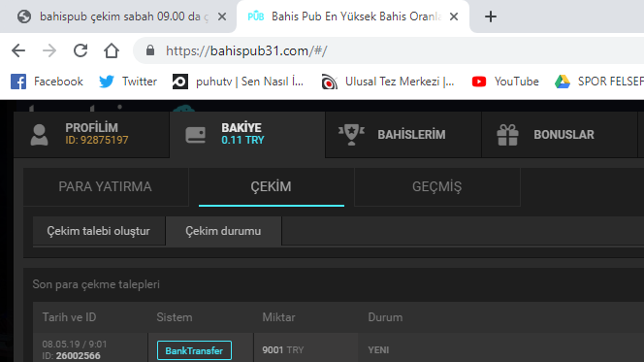
Task: Open the BAHİSLERİM section
Action: coord(403,134)
